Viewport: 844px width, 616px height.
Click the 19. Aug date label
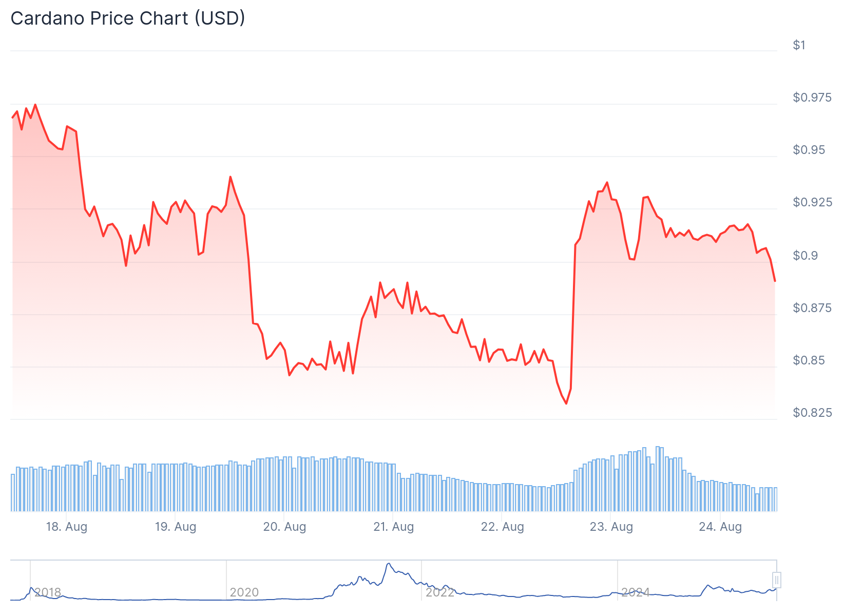[x=176, y=527]
